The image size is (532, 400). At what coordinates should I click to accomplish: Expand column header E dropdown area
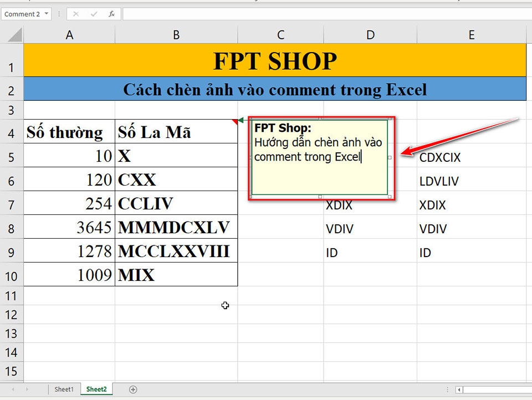pos(471,34)
